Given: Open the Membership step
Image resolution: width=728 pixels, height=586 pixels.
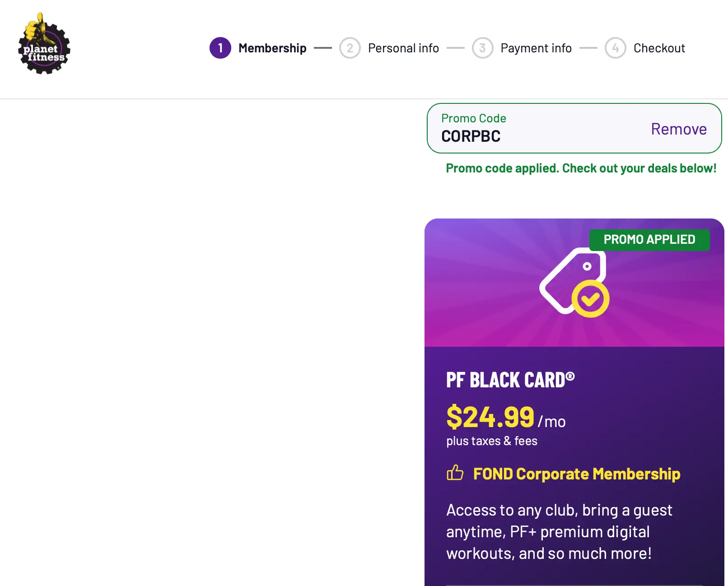Looking at the screenshot, I should (x=272, y=48).
